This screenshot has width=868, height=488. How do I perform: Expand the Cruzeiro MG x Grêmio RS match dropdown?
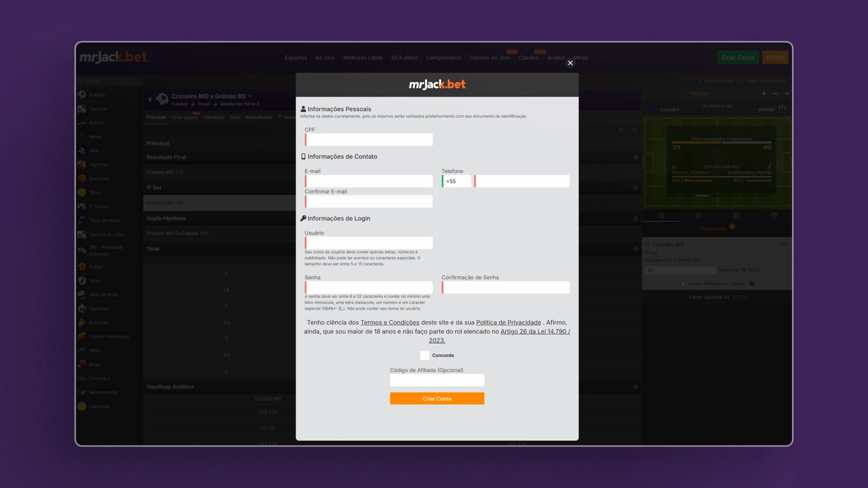[x=250, y=96]
